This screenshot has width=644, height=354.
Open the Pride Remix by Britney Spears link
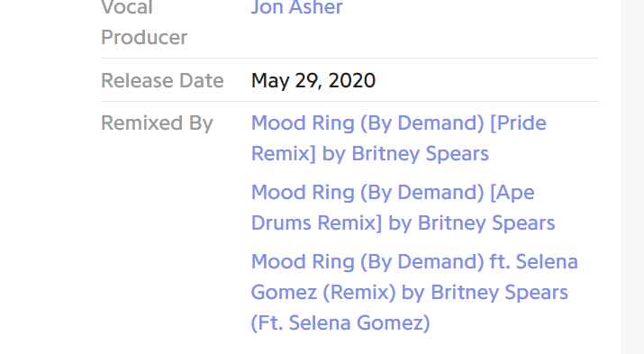398,139
